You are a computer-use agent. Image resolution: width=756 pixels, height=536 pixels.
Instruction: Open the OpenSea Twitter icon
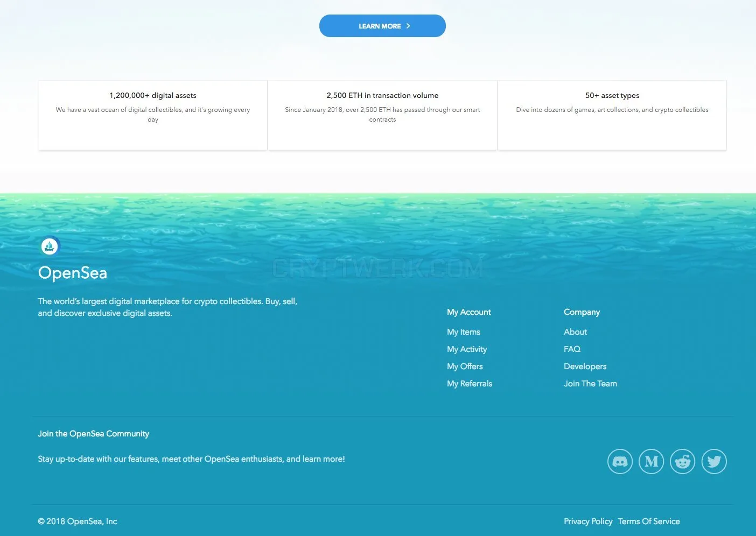714,461
